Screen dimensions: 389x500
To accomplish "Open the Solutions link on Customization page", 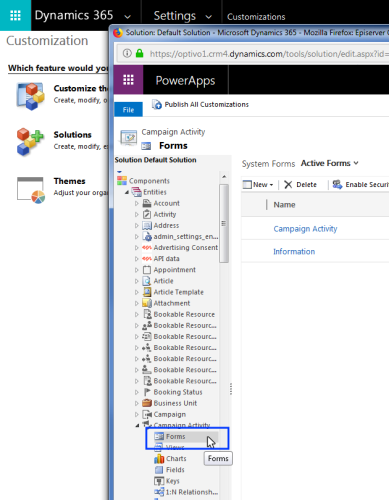I will tap(72, 135).
